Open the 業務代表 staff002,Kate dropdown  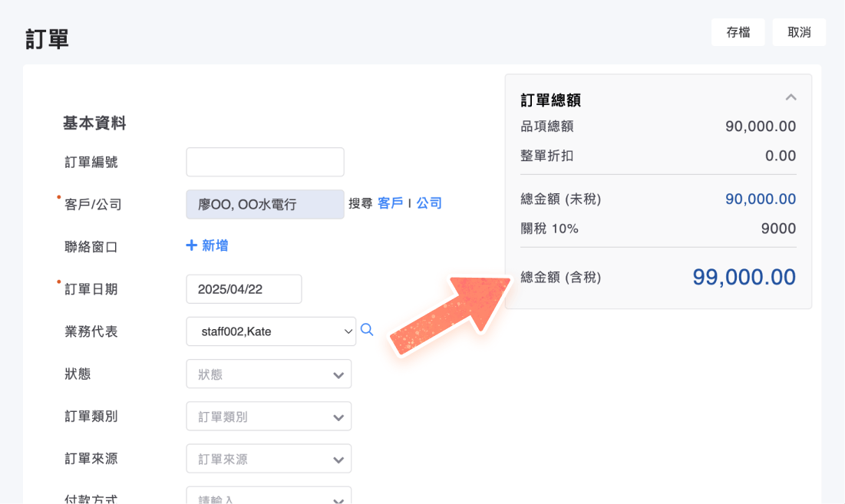(271, 331)
